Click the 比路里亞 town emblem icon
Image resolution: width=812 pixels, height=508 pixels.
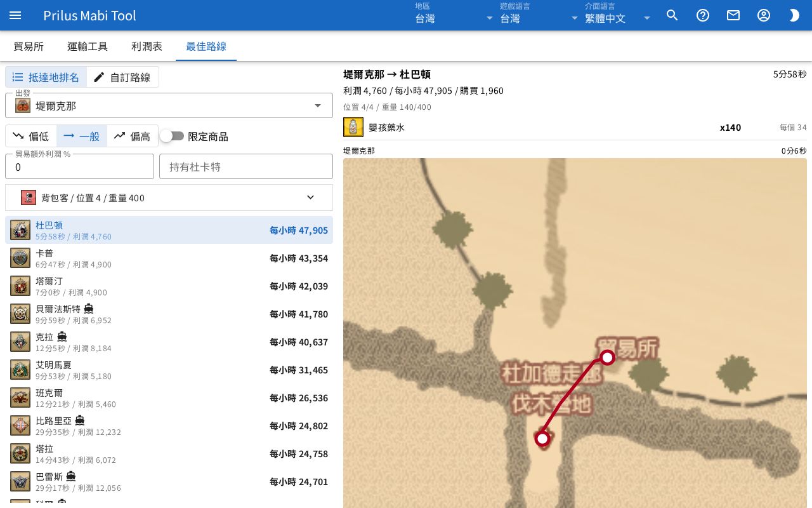point(20,425)
